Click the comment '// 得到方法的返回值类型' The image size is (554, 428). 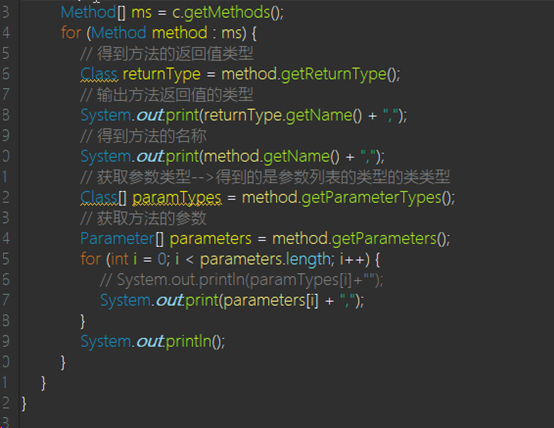click(x=167, y=54)
